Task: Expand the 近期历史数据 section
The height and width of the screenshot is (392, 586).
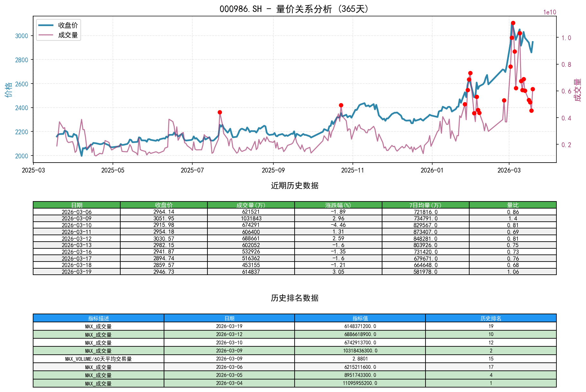Action: (293, 185)
